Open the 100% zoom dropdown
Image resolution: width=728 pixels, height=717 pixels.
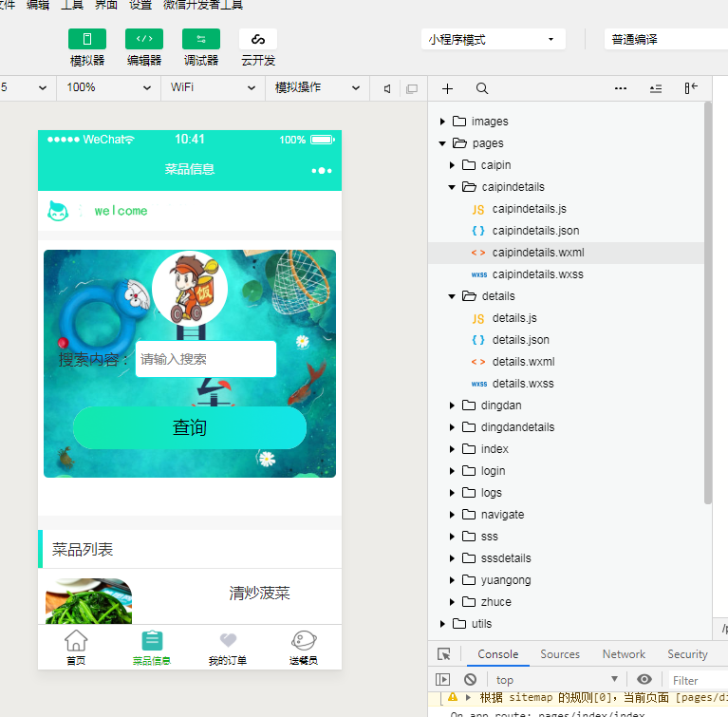[x=108, y=87]
